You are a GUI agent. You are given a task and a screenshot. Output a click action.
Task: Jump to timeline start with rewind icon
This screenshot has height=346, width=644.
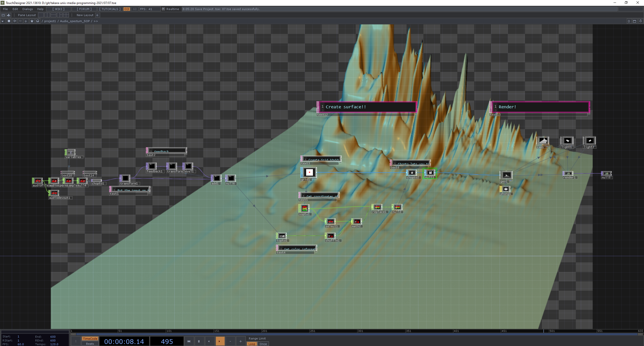[189, 341]
